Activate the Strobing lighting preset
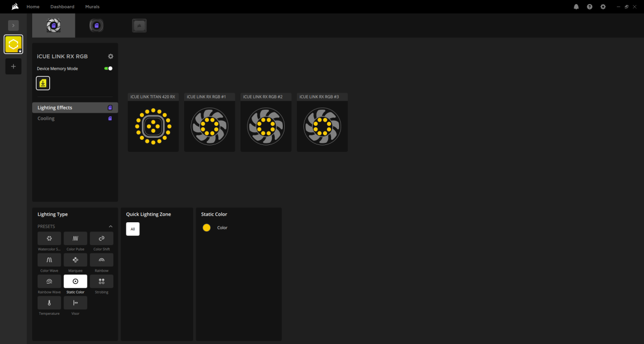Image resolution: width=644 pixels, height=344 pixels. pos(101,281)
